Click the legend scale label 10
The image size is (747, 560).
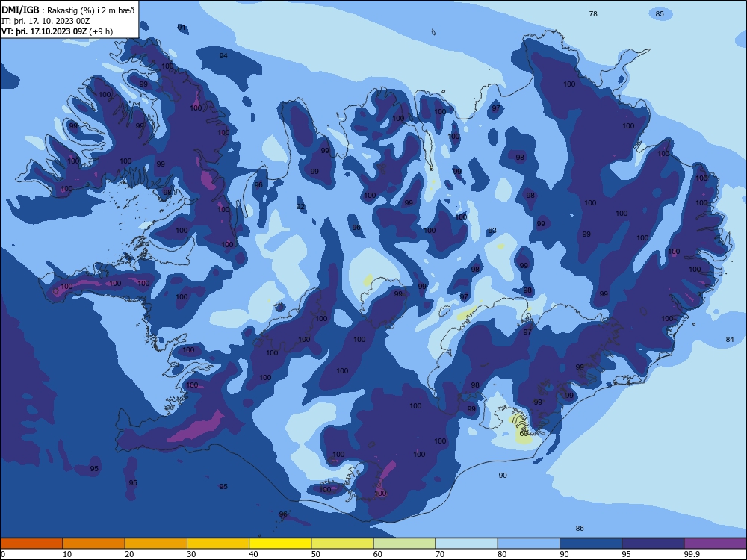67,554
